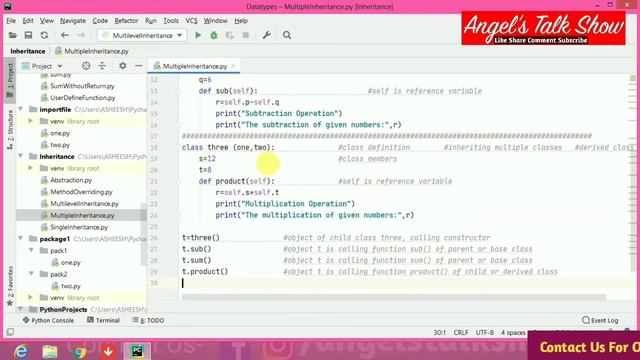Start debugging with the bug icon

pyautogui.click(x=214, y=36)
